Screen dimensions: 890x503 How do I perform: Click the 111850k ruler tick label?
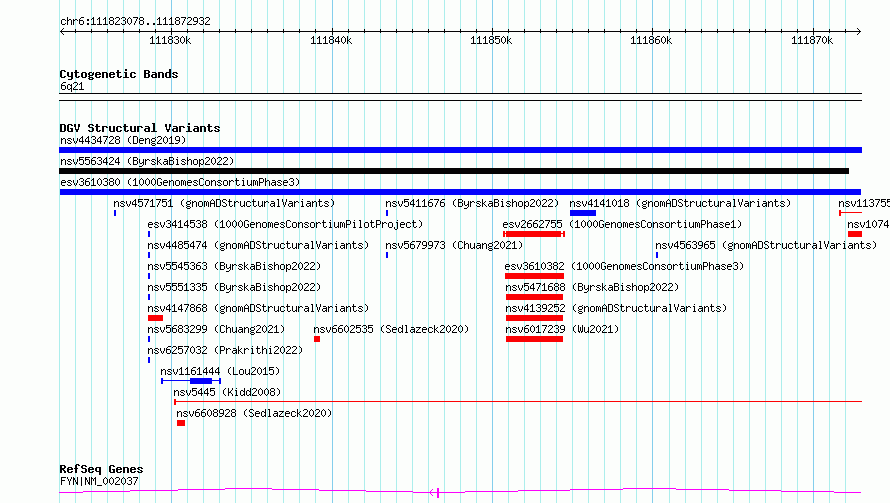point(491,40)
